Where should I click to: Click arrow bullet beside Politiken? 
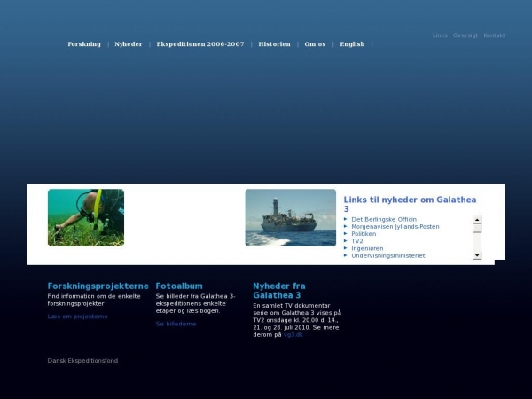pyautogui.click(x=346, y=234)
